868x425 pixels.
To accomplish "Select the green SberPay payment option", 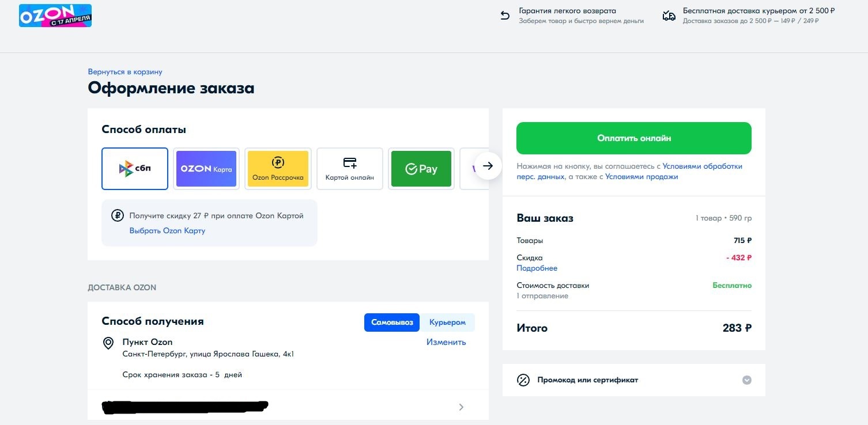I will click(421, 169).
